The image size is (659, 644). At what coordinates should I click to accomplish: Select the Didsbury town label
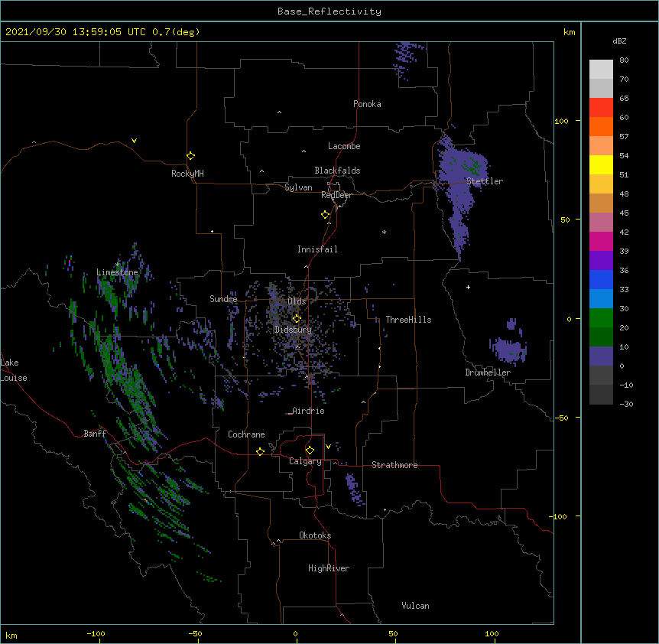[293, 330]
